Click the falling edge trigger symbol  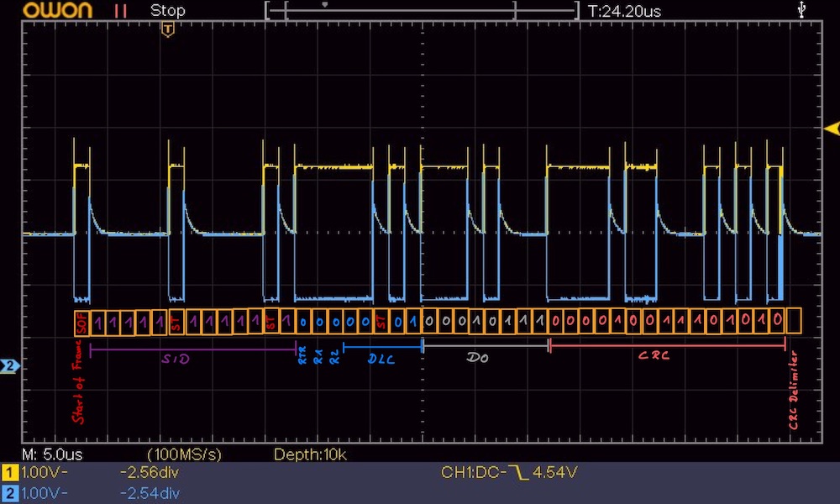coord(518,472)
